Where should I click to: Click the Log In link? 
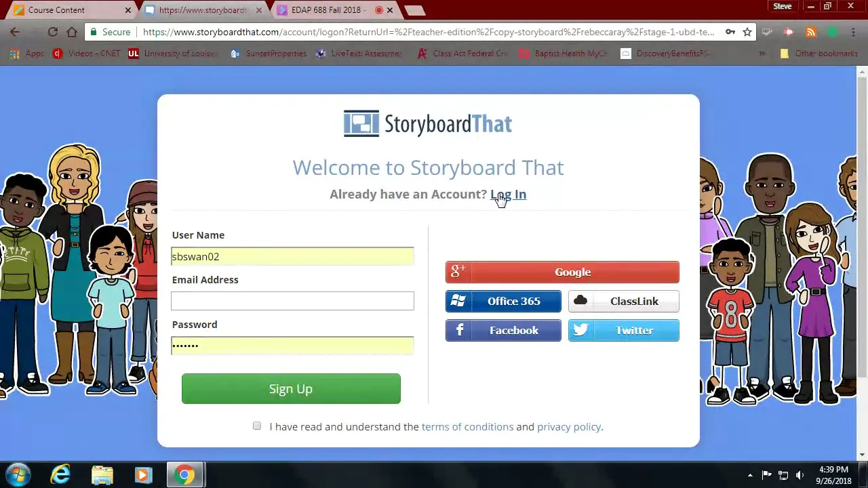coord(508,194)
